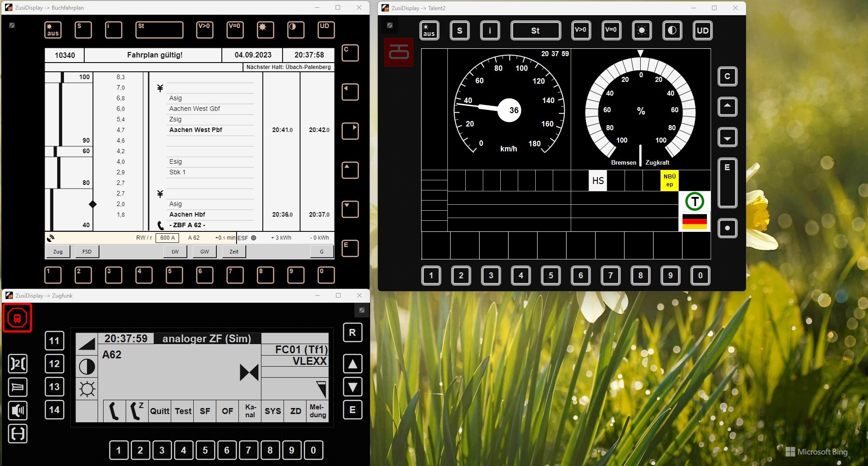Click the green T circle indicator
This screenshot has width=868, height=466.
click(x=694, y=201)
